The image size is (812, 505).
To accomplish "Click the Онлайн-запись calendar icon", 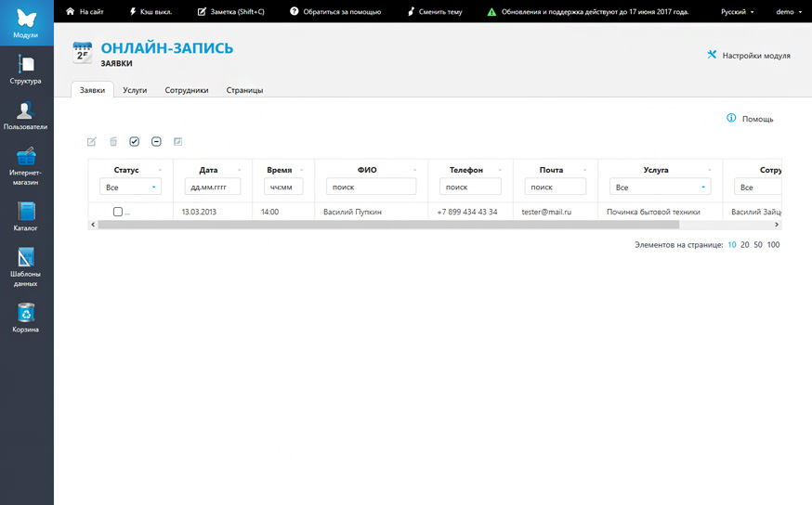I will point(83,53).
